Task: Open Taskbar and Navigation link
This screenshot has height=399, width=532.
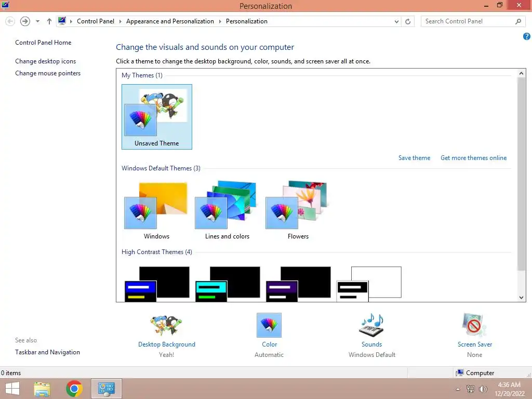Action: pyautogui.click(x=47, y=352)
